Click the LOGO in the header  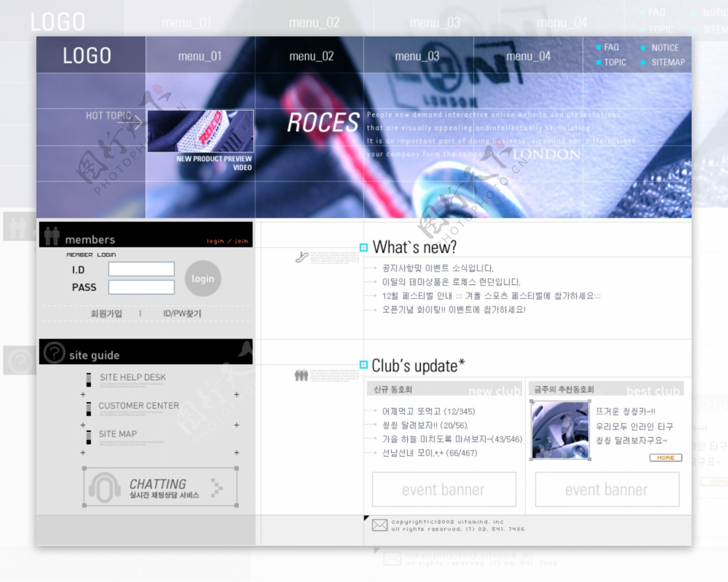coord(87,56)
